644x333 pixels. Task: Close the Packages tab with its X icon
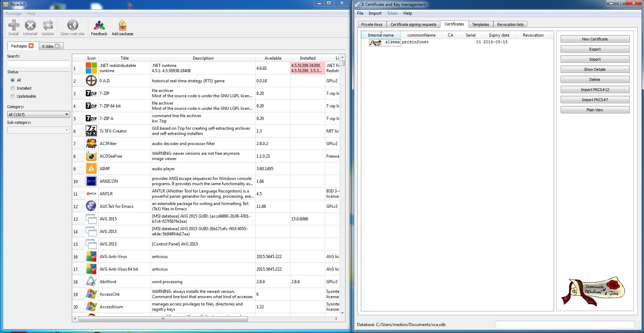point(31,46)
